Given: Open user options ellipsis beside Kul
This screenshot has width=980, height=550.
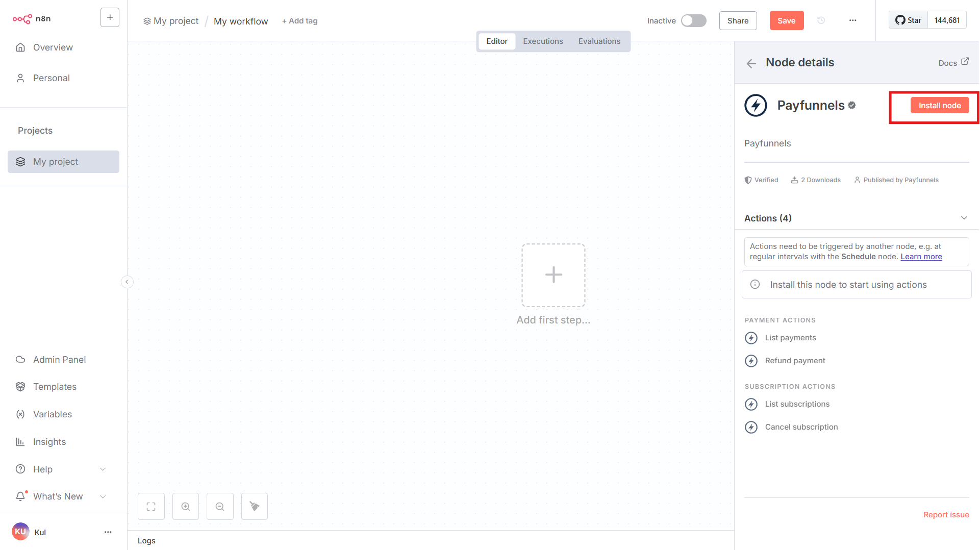Looking at the screenshot, I should [108, 532].
